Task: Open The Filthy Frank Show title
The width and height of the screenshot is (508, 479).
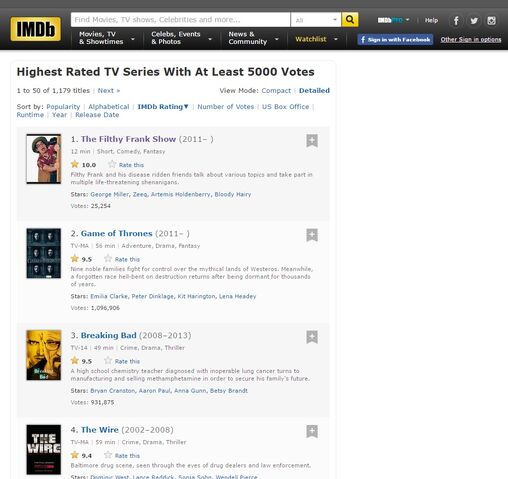Action: click(x=128, y=139)
